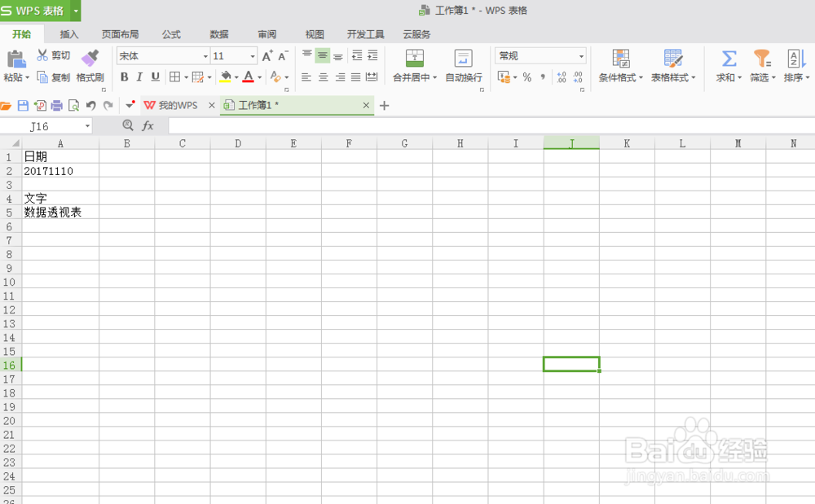815x504 pixels.
Task: Toggle underline formatting
Action: tap(155, 77)
